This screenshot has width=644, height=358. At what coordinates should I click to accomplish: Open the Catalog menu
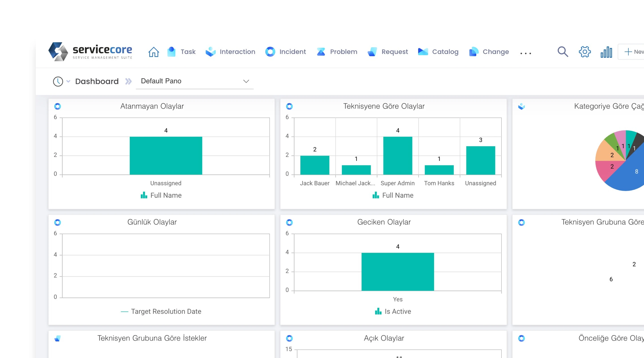click(445, 52)
